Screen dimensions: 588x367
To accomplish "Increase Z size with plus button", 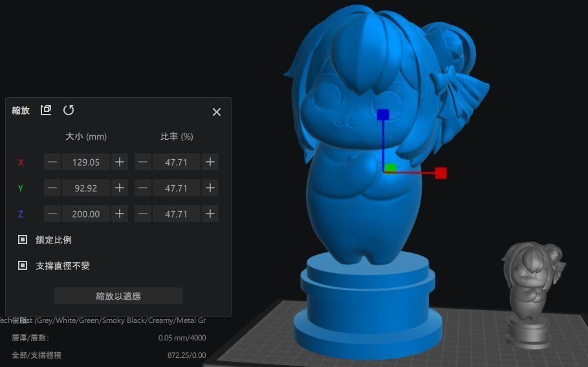I will (x=120, y=214).
